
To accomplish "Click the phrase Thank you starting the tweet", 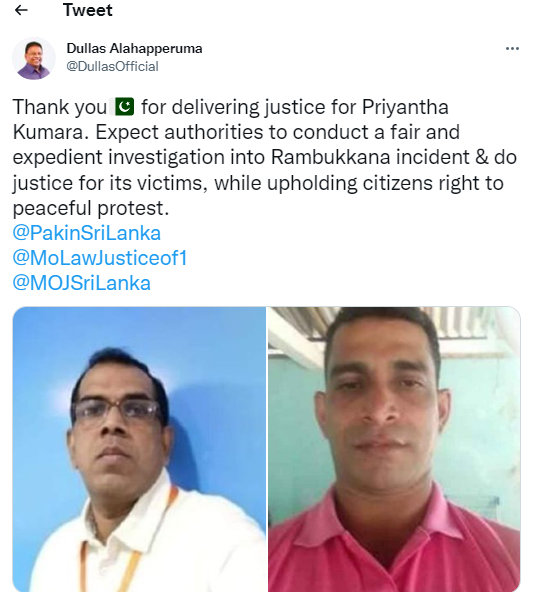I will pyautogui.click(x=60, y=107).
